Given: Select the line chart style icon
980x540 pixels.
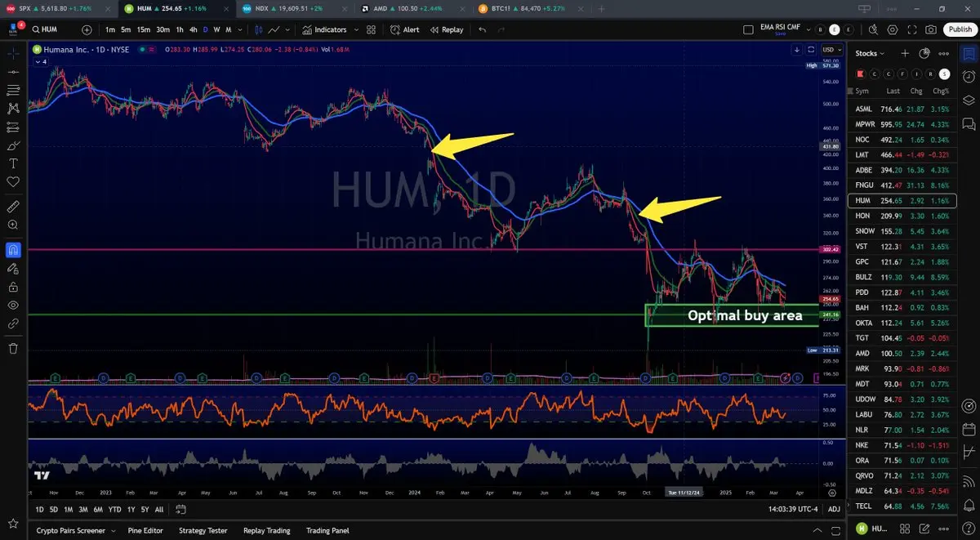Looking at the screenshot, I should click(x=274, y=29).
